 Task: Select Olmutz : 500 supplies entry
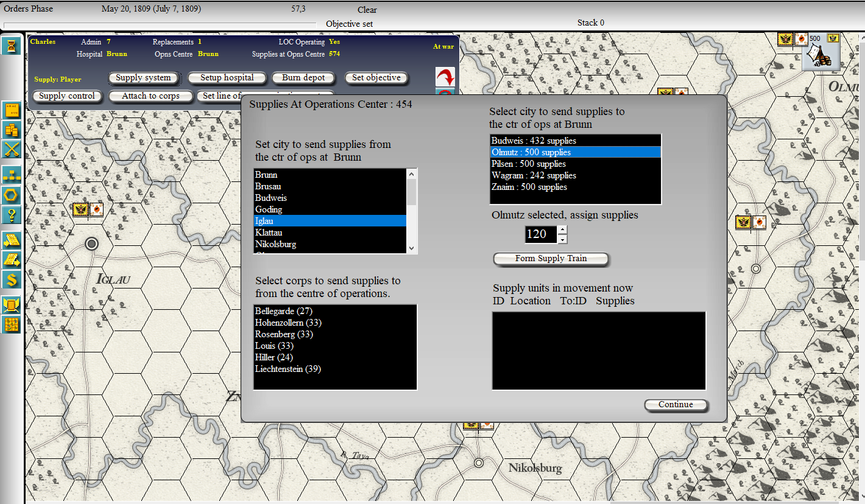click(x=576, y=152)
